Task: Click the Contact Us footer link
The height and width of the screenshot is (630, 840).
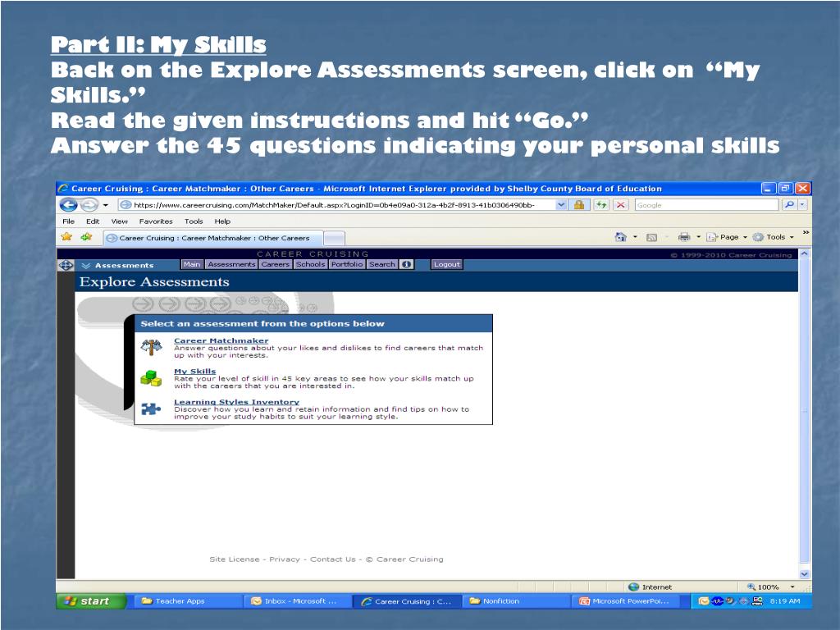Action: 333,559
